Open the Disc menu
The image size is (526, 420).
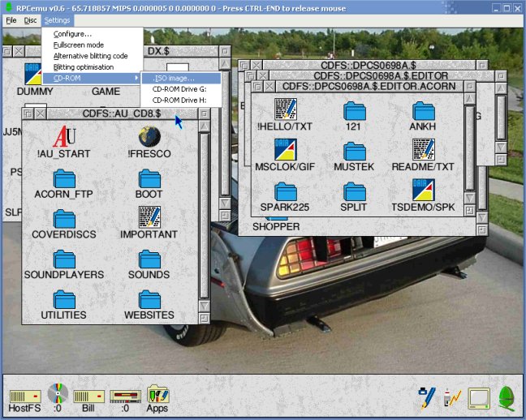tap(30, 19)
